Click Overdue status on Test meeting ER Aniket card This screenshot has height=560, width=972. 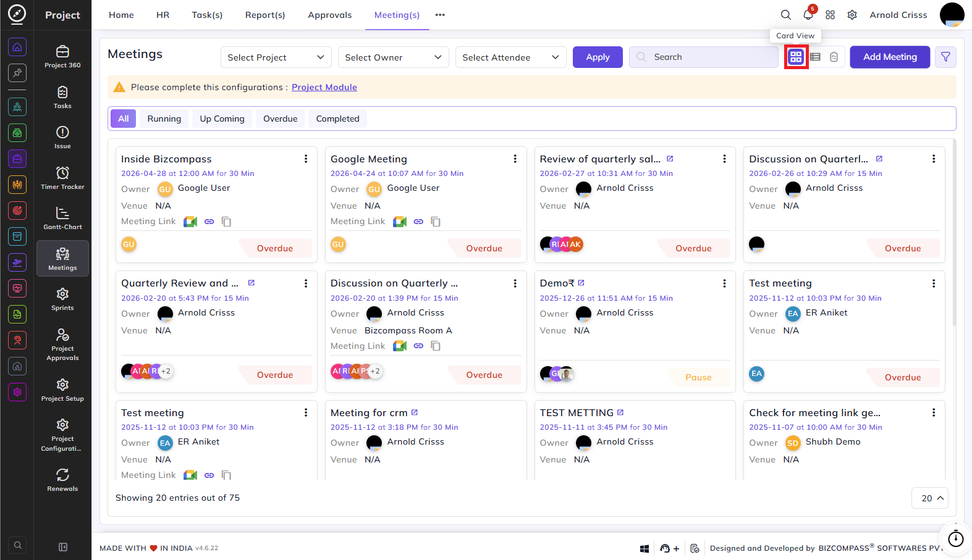pos(903,377)
